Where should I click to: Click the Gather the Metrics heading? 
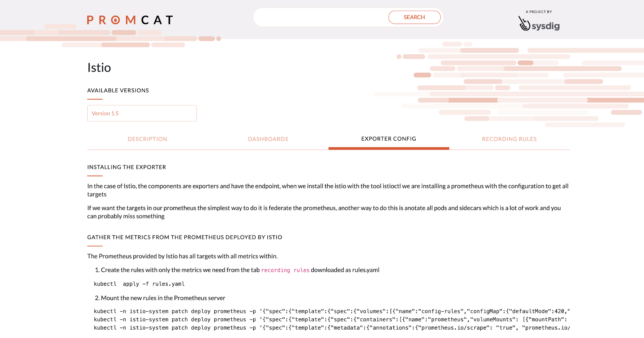pyautogui.click(x=185, y=237)
